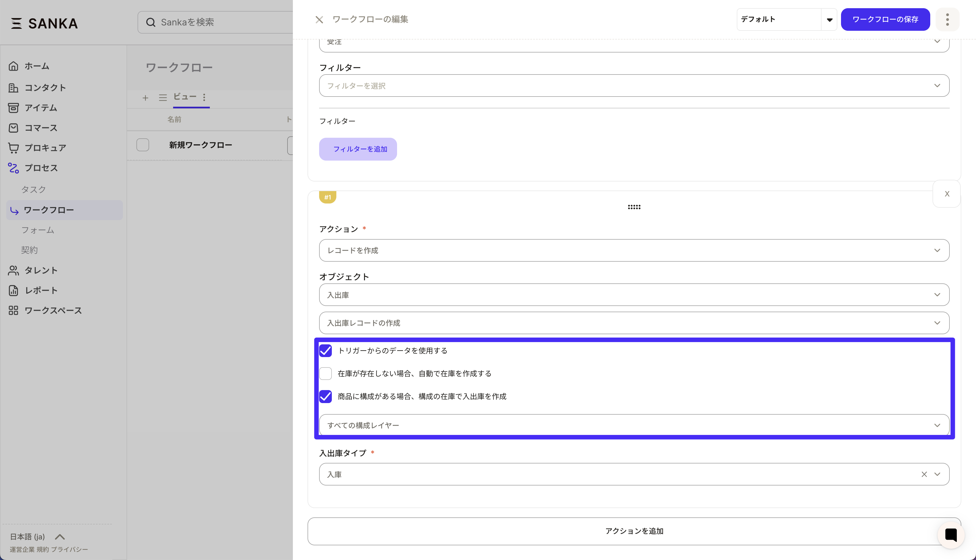Click the plus icon next to ビュー
The image size is (976, 560).
click(x=145, y=98)
